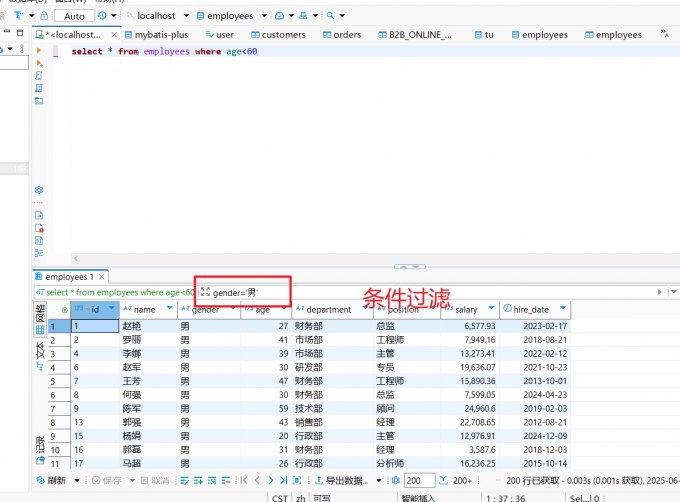Click the fetch size configuration gear

pos(396,480)
